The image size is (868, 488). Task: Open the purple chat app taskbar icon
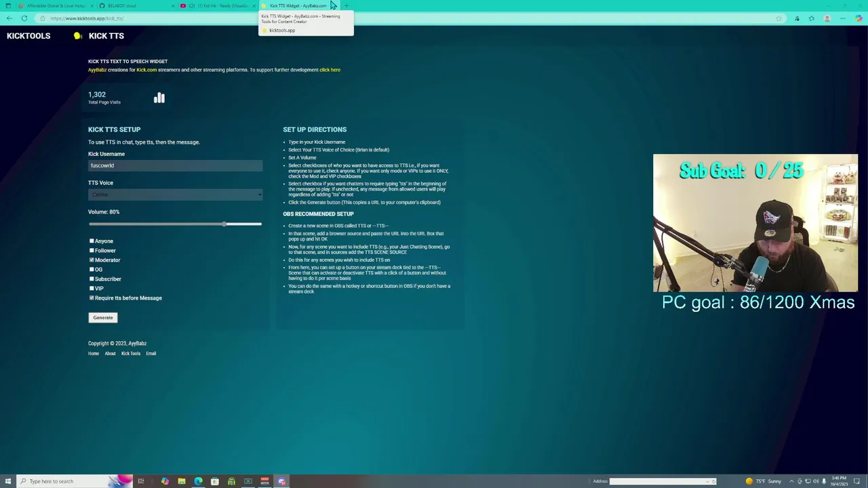pyautogui.click(x=281, y=481)
